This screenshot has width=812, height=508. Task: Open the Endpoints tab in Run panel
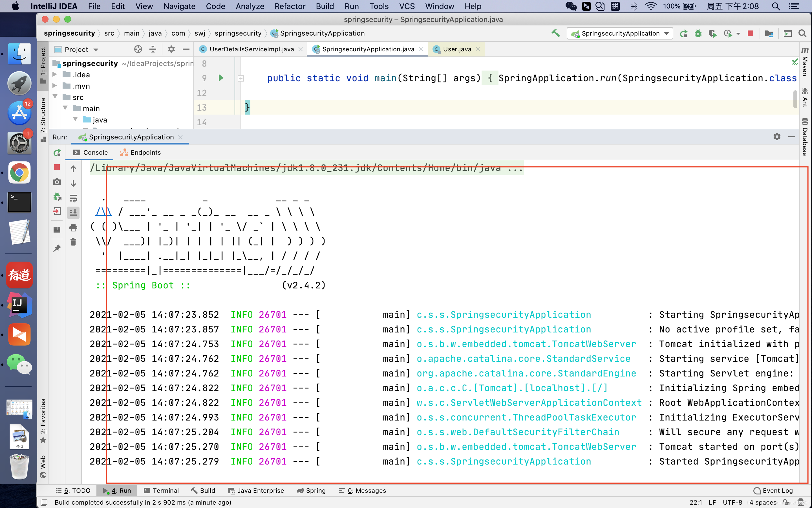click(x=141, y=152)
